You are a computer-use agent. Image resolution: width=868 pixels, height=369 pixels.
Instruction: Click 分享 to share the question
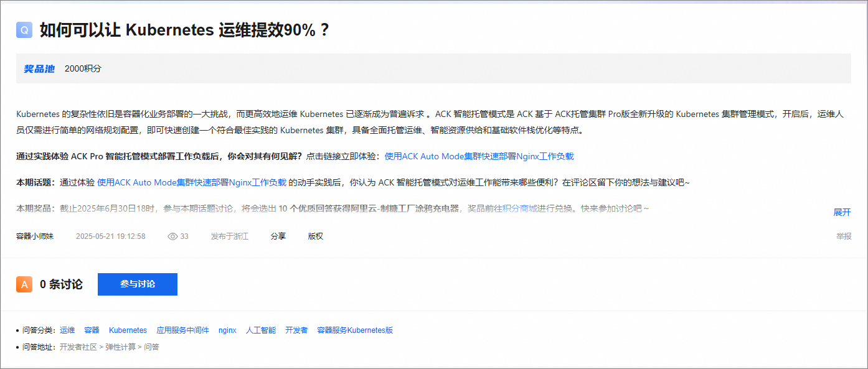coord(278,236)
